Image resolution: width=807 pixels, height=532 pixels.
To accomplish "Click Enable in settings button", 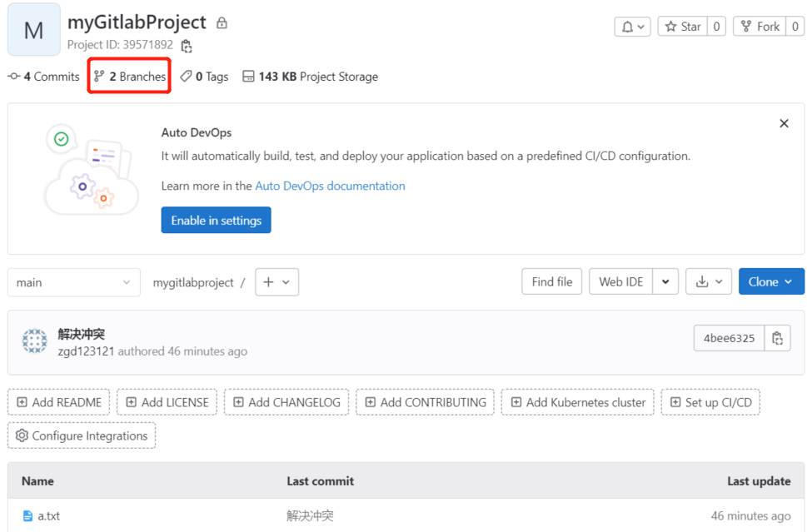I will [217, 220].
